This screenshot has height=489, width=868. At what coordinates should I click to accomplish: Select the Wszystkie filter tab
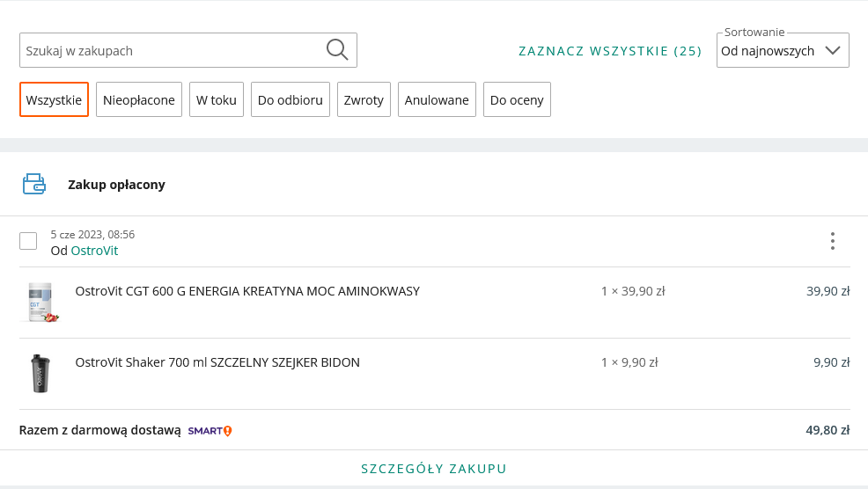(54, 99)
